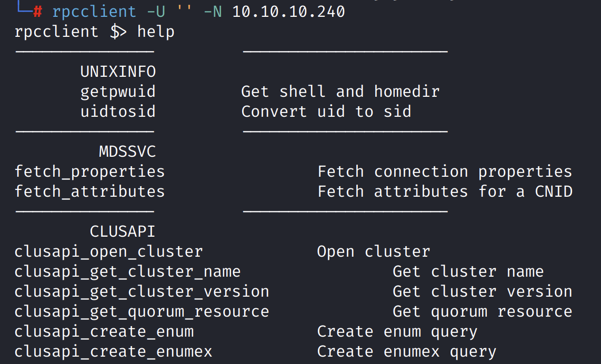This screenshot has height=364, width=601.
Task: Select the clusapi_create_enum command
Action: 104,331
